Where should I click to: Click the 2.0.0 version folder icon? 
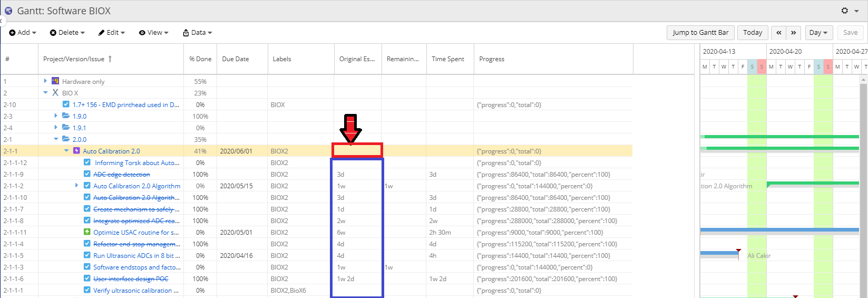pos(66,139)
